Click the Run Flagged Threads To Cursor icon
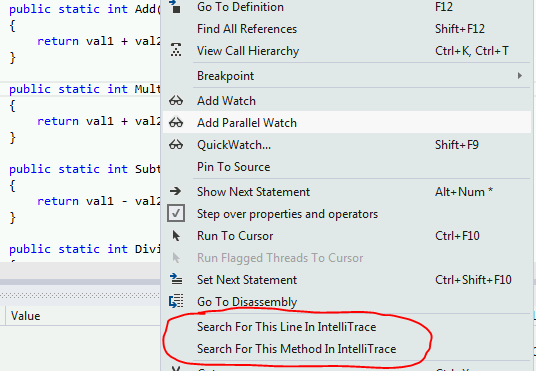The width and height of the screenshot is (536, 371). (176, 258)
